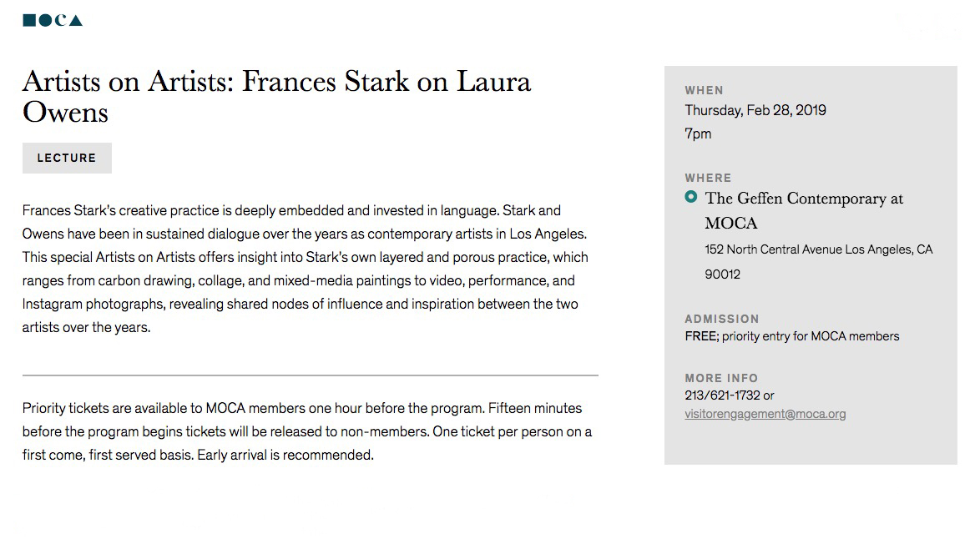The width and height of the screenshot is (980, 554).
Task: Click The Geffen Contemporary at MOCA link
Action: coord(804,210)
